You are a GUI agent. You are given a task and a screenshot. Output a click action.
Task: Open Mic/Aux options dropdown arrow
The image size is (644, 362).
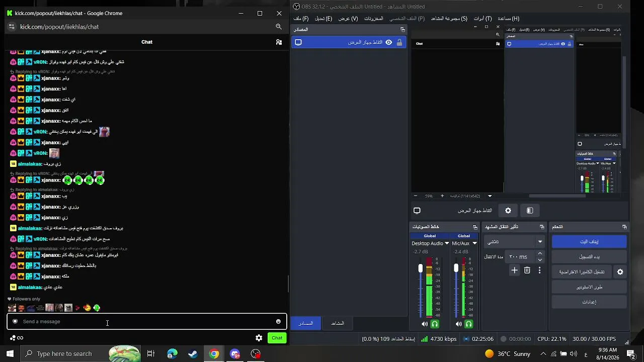click(x=474, y=243)
